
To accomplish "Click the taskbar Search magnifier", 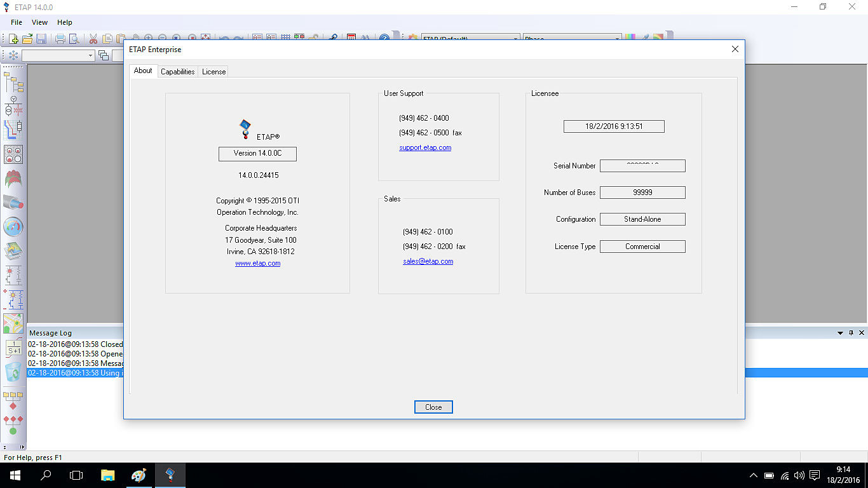I will (x=46, y=475).
